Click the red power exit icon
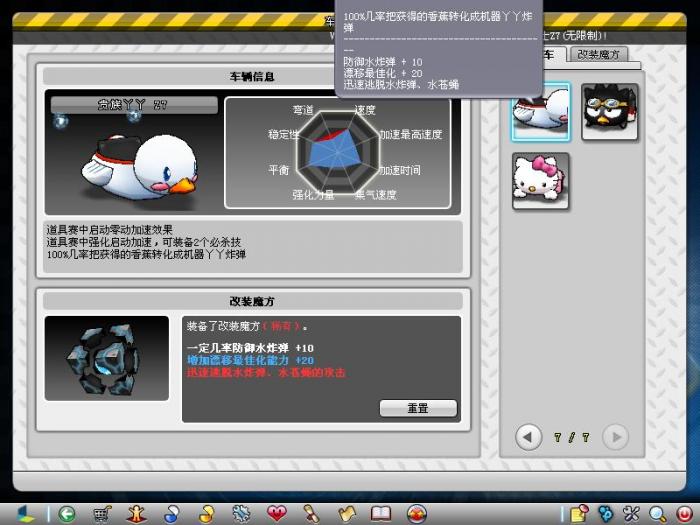 point(684,514)
